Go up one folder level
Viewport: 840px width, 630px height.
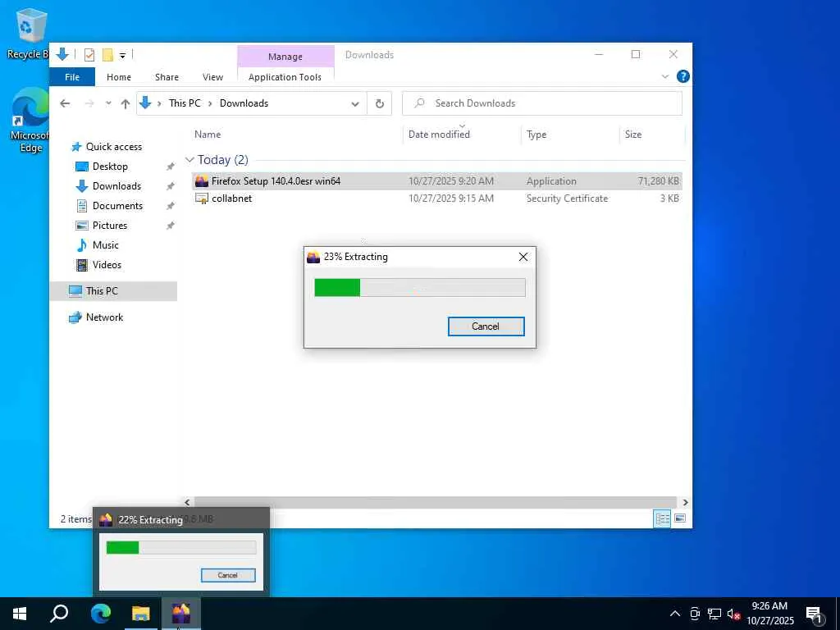coord(126,103)
